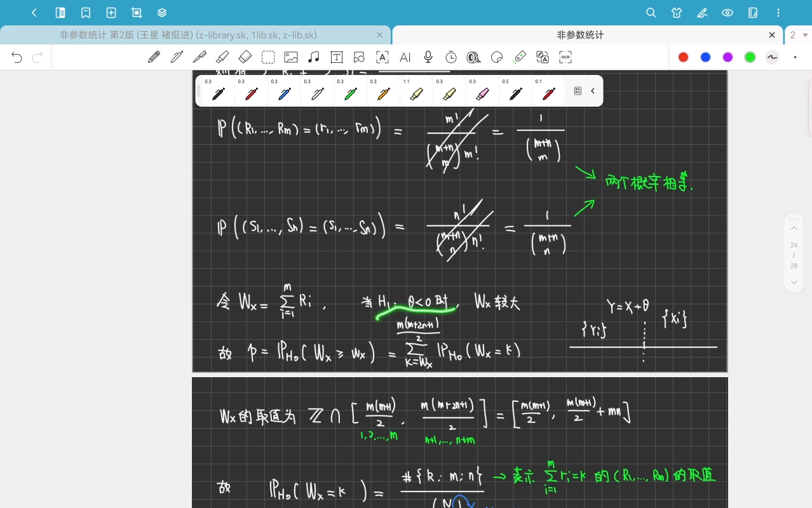Open the layers icon
This screenshot has height=508, width=812.
pyautogui.click(x=162, y=13)
